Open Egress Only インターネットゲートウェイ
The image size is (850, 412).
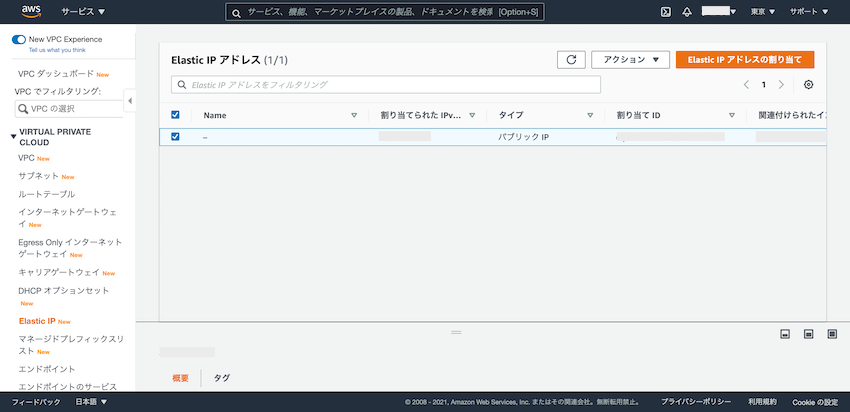coord(70,248)
